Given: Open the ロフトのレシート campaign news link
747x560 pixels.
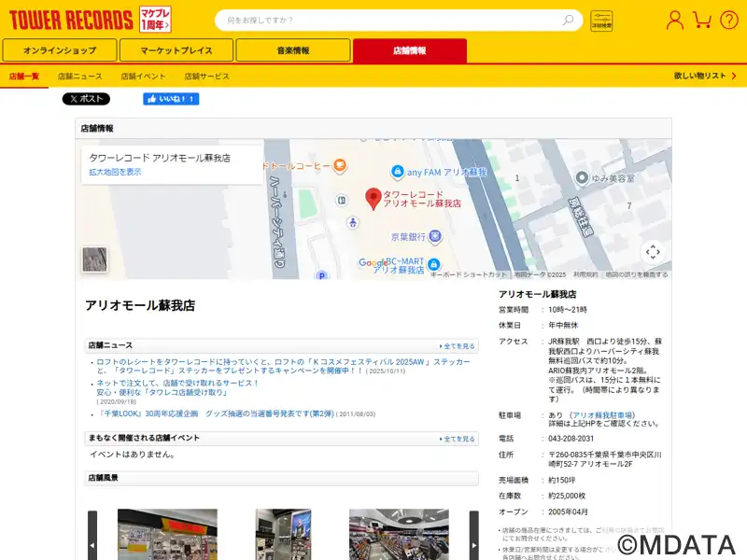Looking at the screenshot, I should point(283,366).
